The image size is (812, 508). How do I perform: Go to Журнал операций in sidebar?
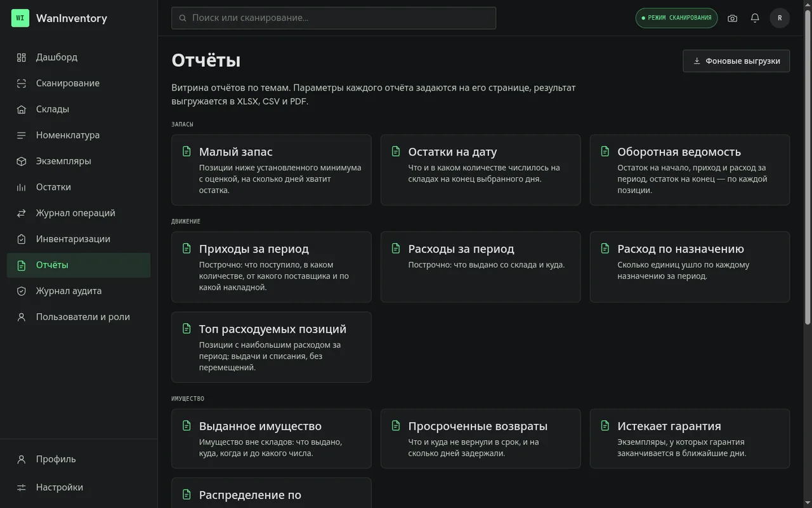[79, 213]
